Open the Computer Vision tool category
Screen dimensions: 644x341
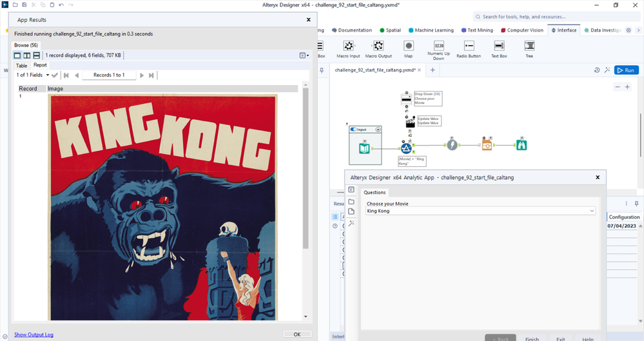[x=522, y=30]
